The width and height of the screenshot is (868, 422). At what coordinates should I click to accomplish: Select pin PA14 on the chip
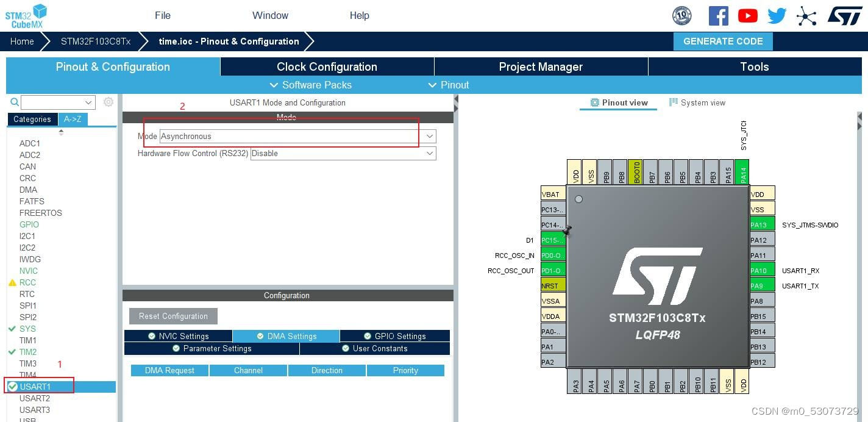click(x=742, y=172)
